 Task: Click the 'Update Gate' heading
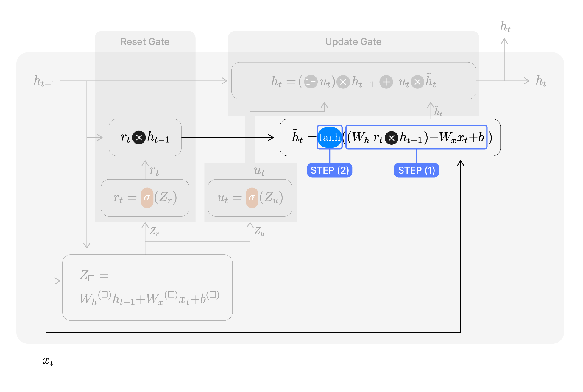click(353, 42)
